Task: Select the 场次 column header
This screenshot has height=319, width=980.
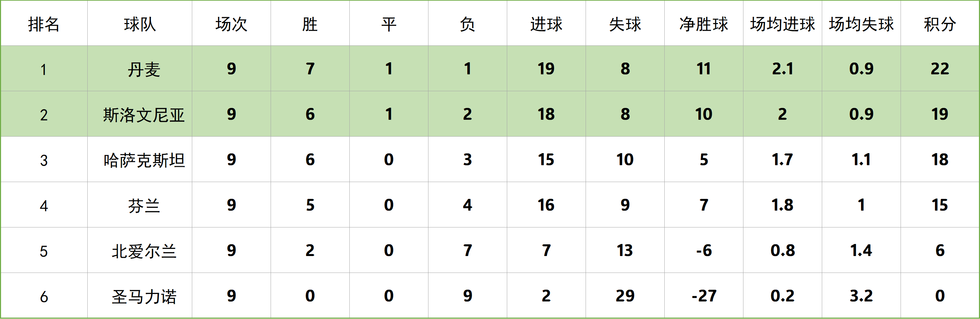Action: (231, 24)
